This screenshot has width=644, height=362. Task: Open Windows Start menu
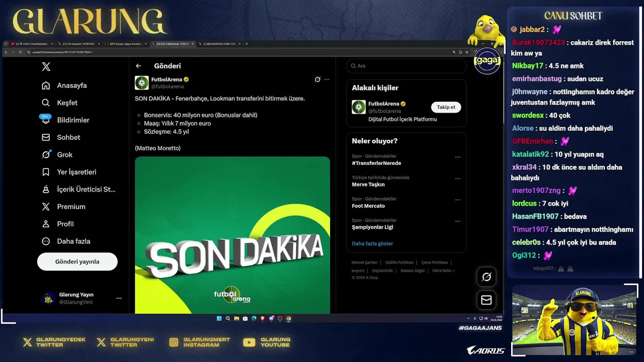[219, 318]
